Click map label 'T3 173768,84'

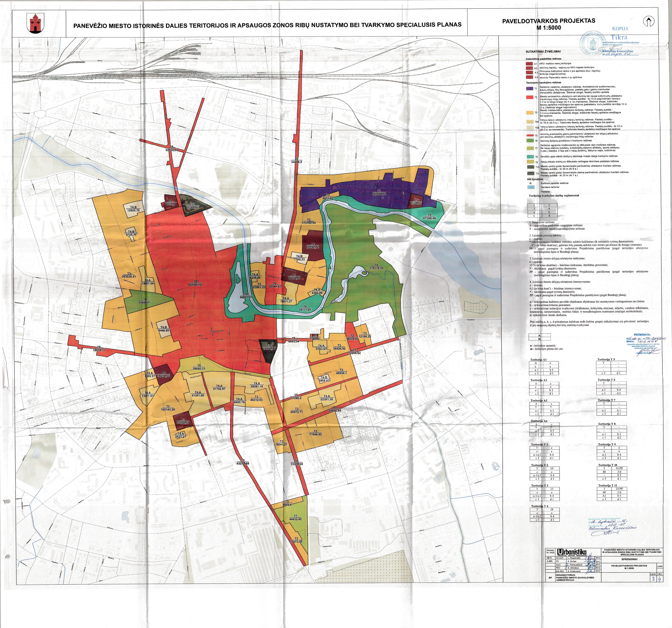(x=309, y=222)
